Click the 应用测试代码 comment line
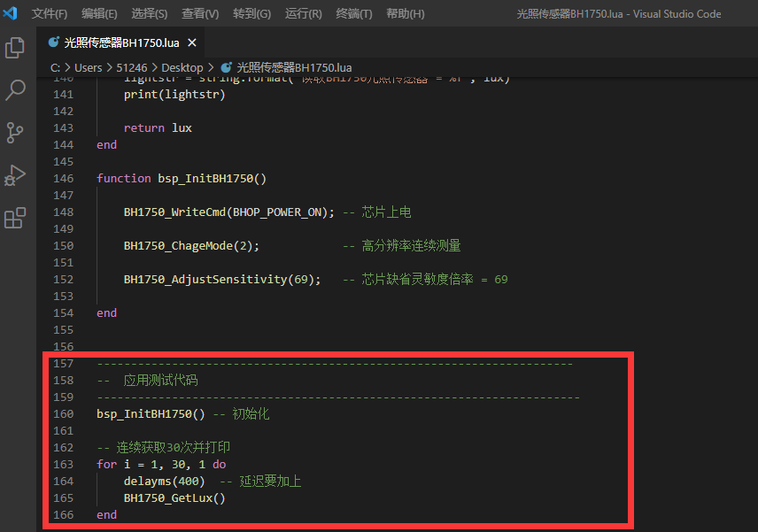Viewport: 758px width, 532px height. coord(147,381)
